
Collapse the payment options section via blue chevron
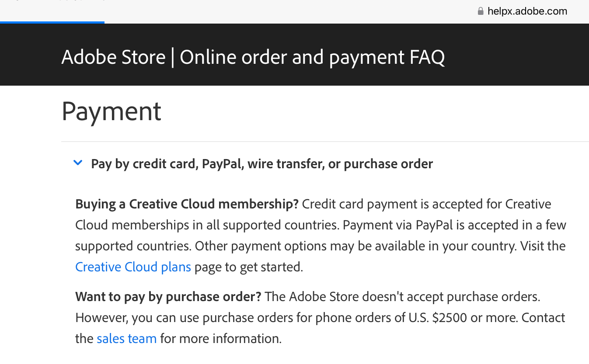click(x=78, y=162)
